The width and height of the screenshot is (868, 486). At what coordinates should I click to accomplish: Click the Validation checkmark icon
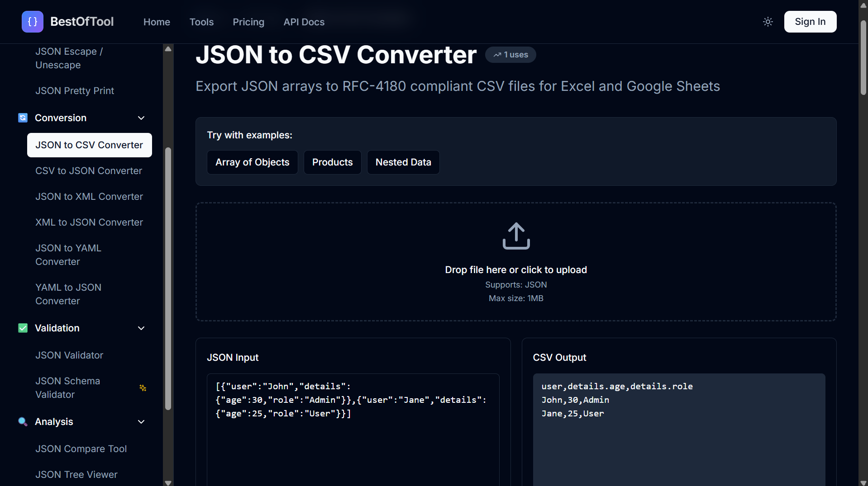click(23, 328)
